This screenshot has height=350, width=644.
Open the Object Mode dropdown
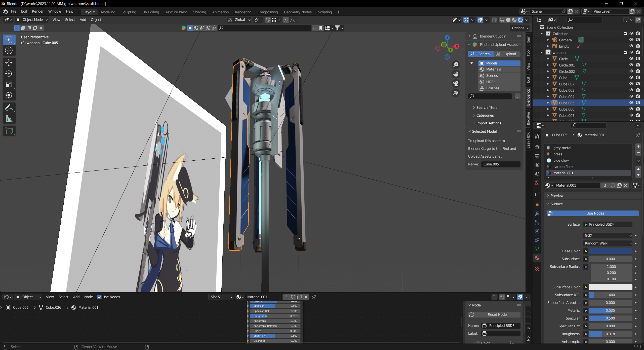coord(32,20)
